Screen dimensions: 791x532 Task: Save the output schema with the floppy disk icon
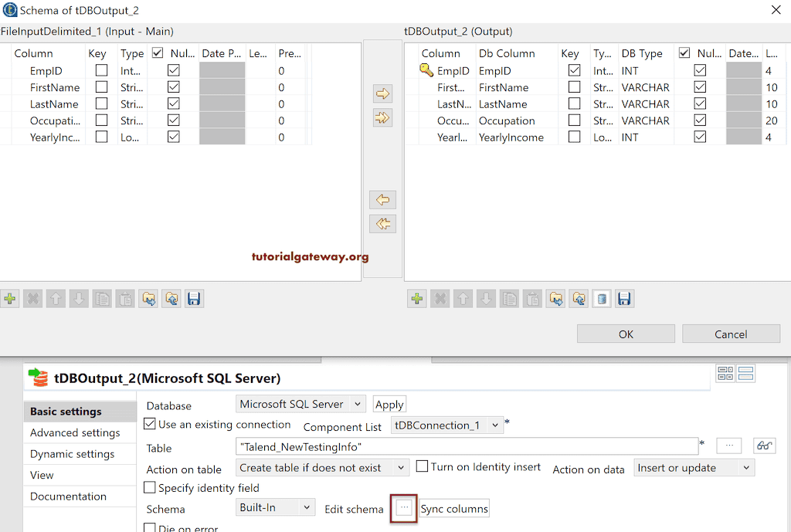click(x=625, y=298)
